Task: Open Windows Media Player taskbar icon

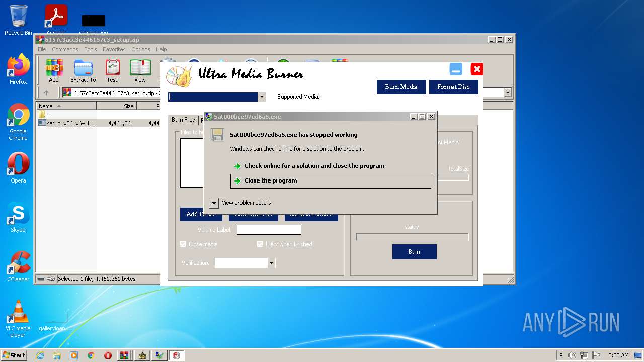Action: tap(74, 355)
